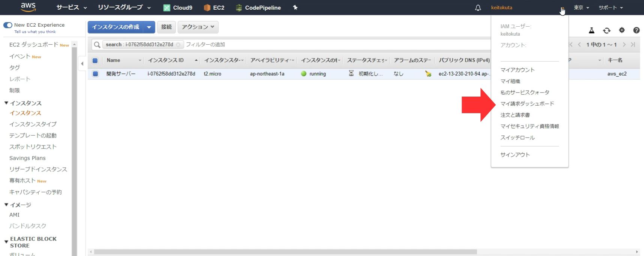This screenshot has width=644, height=256.
Task: Click the horizontal table scrollbar
Action: pos(285,252)
